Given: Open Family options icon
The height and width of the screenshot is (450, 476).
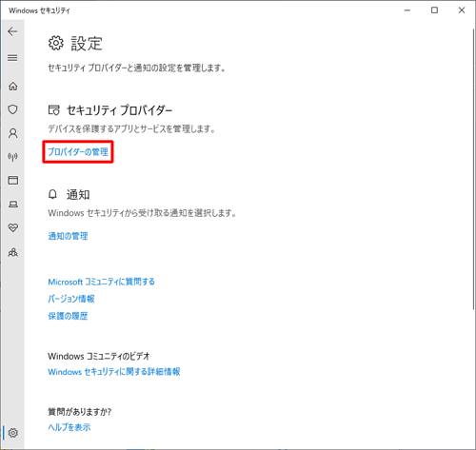Looking at the screenshot, I should 12,252.
